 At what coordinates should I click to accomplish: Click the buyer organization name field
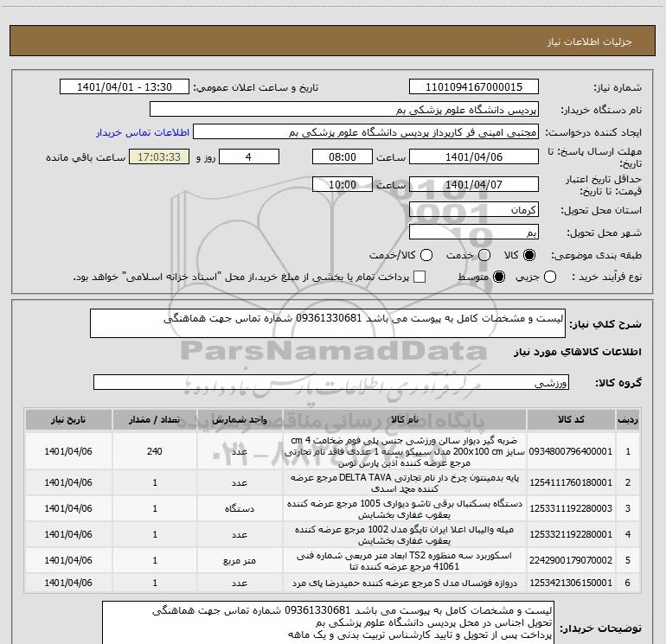(344, 110)
